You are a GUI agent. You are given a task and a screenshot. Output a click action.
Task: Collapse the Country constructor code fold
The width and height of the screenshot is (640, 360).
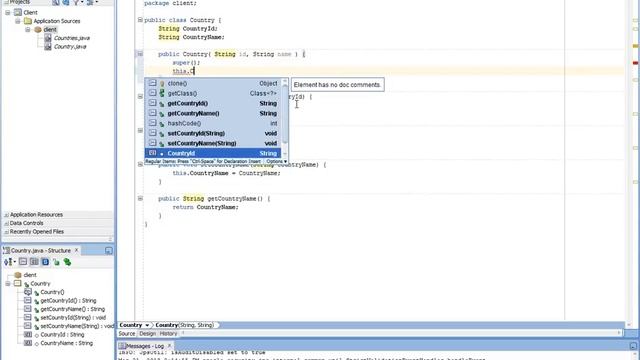point(140,53)
